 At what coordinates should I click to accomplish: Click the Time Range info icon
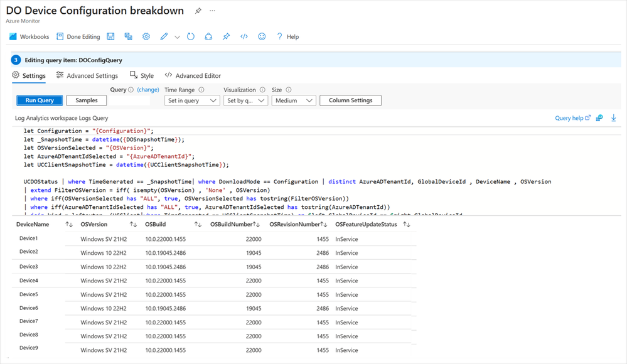click(201, 90)
